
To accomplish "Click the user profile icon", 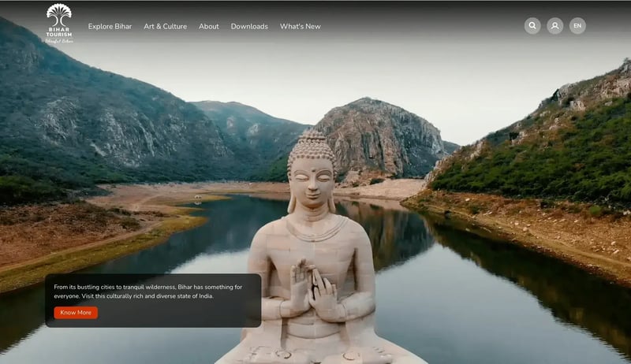I will [x=555, y=26].
